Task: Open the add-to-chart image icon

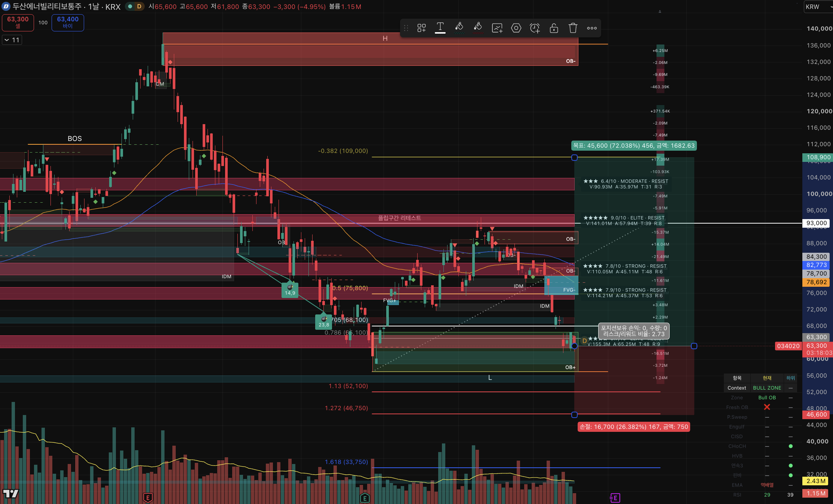Action: (497, 28)
